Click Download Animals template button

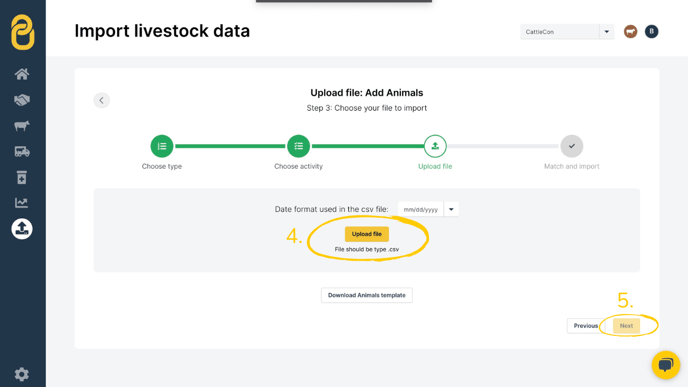tap(366, 295)
